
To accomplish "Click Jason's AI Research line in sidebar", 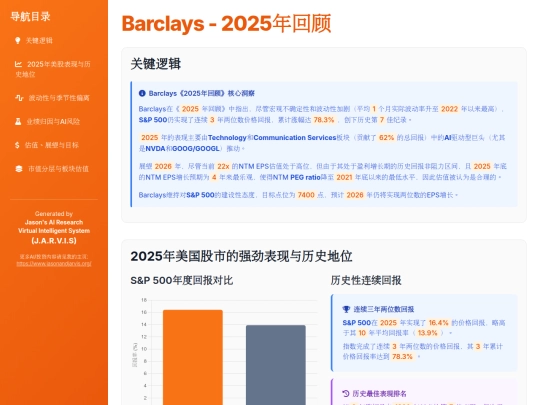I will [x=54, y=222].
